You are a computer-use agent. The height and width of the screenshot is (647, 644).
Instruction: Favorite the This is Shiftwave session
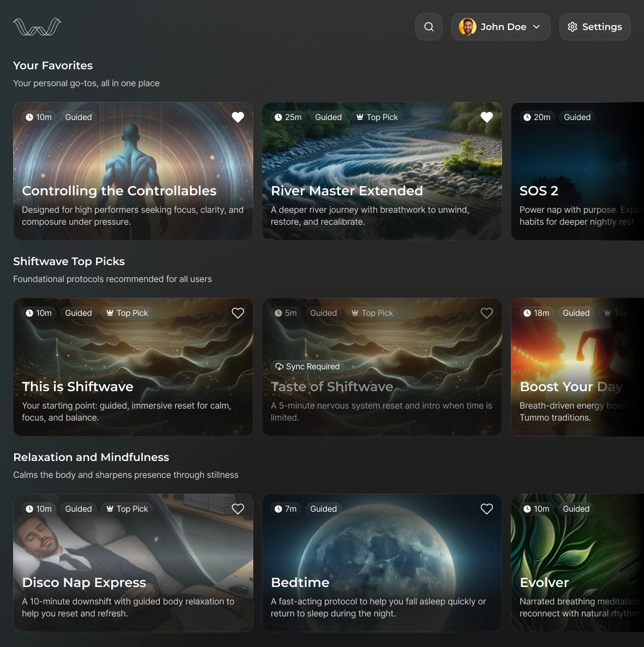[238, 313]
